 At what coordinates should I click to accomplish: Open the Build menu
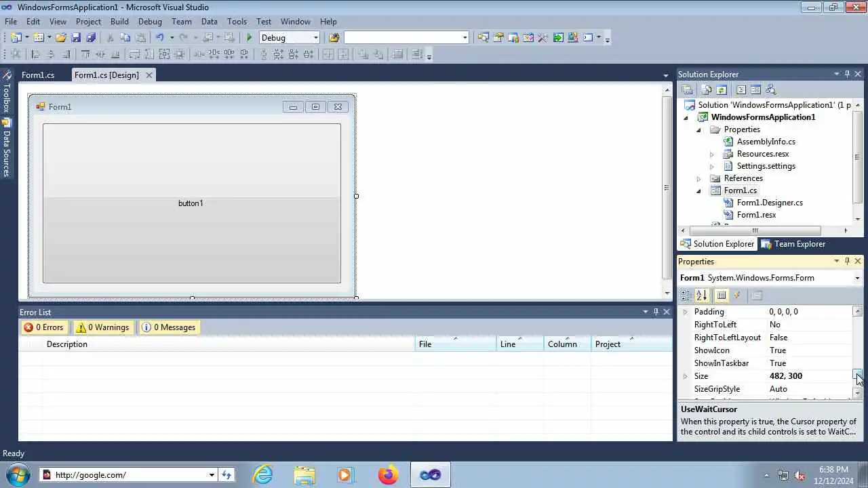tap(119, 22)
